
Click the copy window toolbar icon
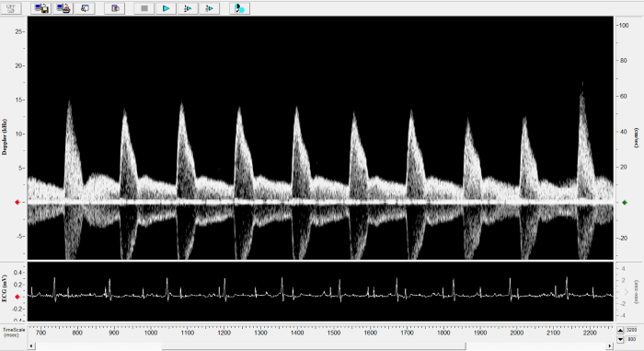pos(85,8)
